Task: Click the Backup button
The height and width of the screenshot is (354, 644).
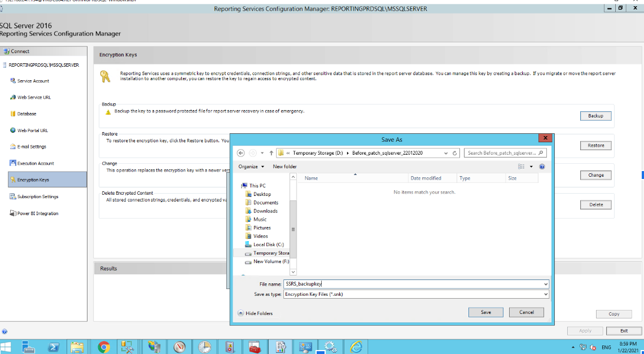Action: click(x=595, y=116)
